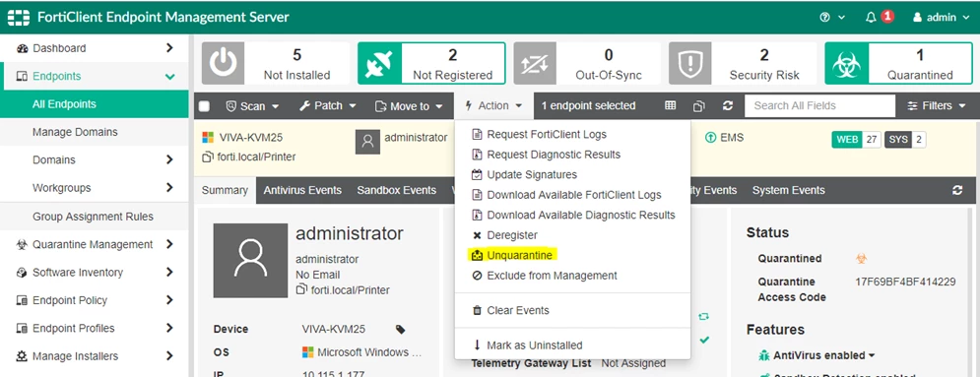
Task: Open the Dashboard sidebar item
Action: coord(59,48)
